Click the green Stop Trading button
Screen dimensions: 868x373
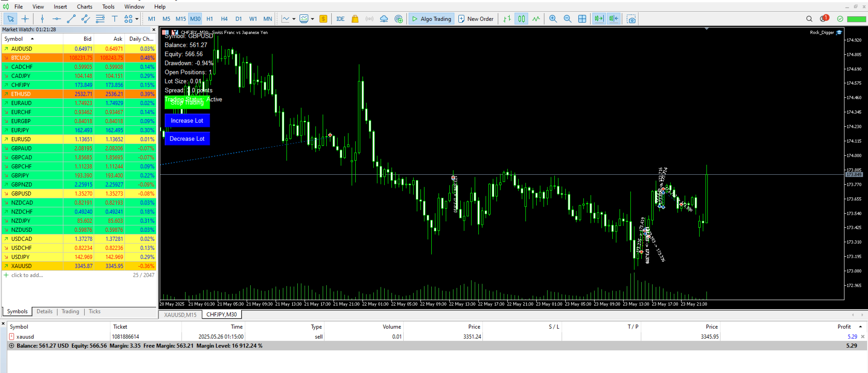187,103
